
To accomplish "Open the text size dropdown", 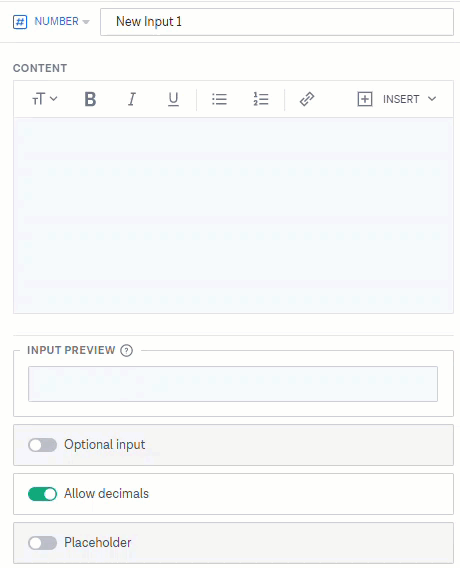I will point(45,99).
